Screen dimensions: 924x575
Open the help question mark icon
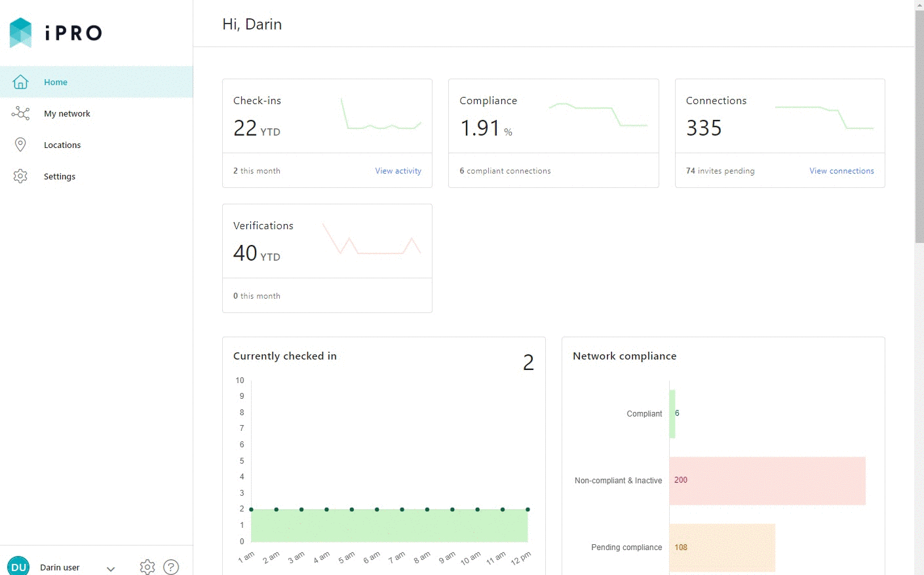coord(171,567)
